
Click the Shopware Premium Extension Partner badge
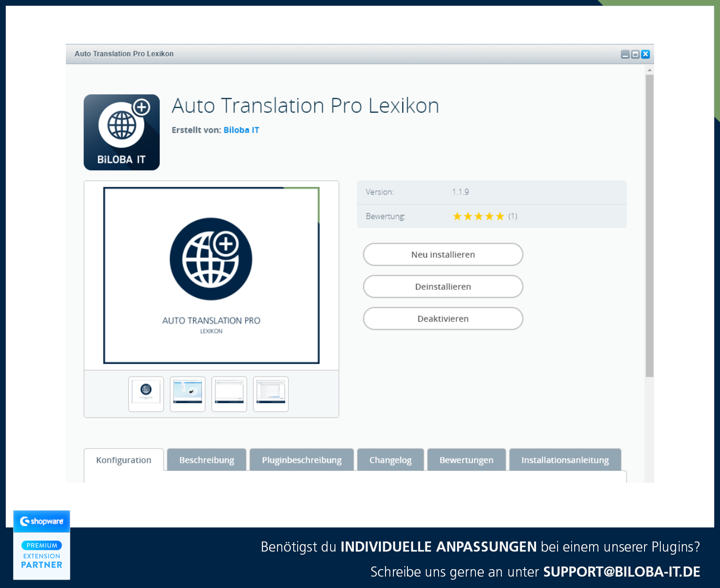pyautogui.click(x=42, y=545)
